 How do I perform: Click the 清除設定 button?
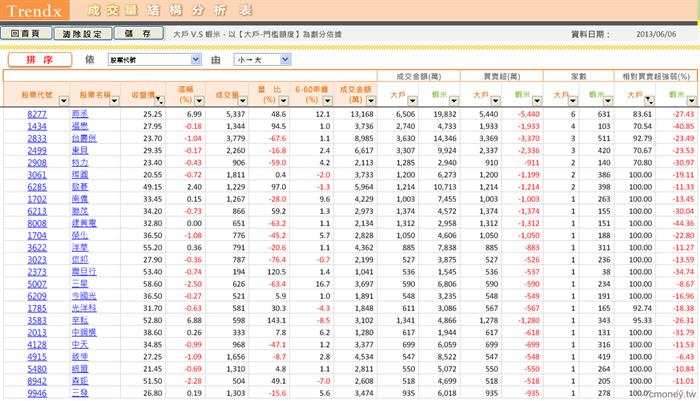[83, 33]
